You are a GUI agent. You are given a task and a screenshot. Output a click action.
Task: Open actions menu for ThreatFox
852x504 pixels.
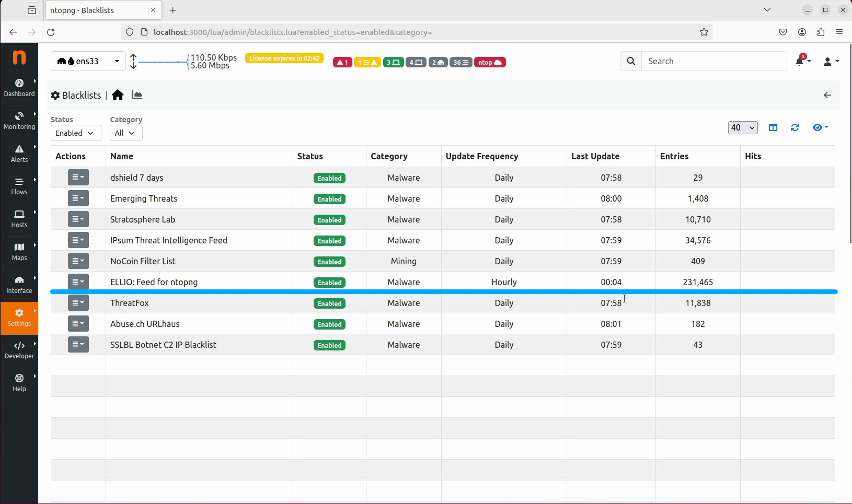78,303
